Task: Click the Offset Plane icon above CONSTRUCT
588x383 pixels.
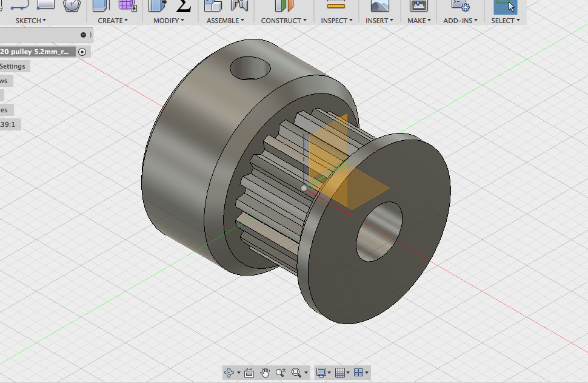Action: [x=284, y=5]
